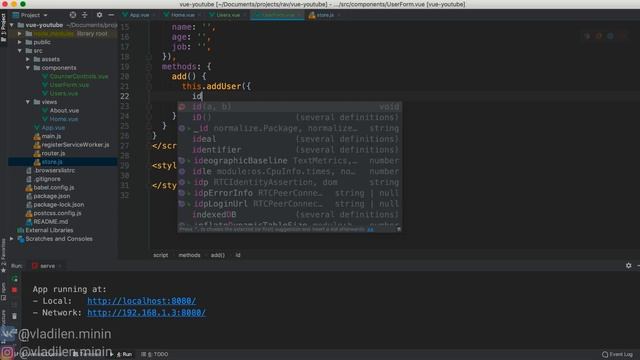Open http://localhost:8080/ link
The image size is (640, 360).
(x=142, y=301)
